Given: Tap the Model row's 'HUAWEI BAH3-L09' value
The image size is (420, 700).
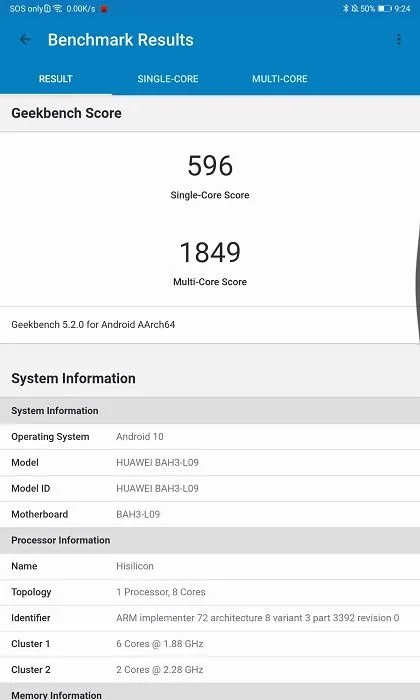Looking at the screenshot, I should [x=157, y=462].
